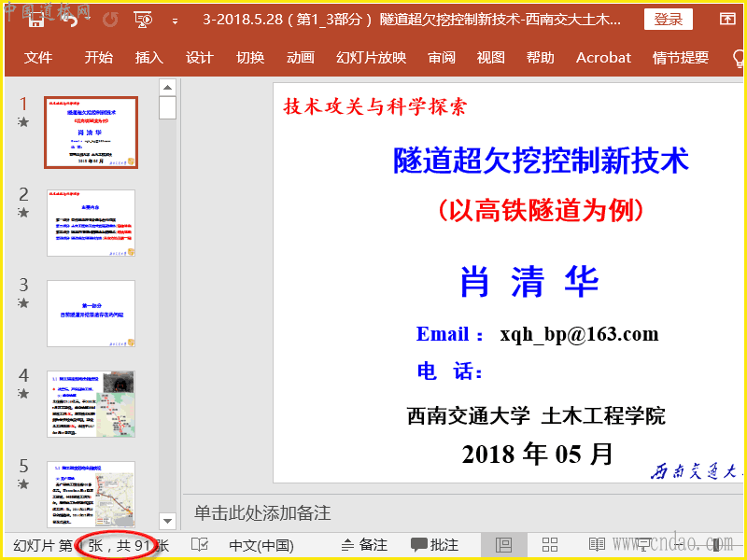Click the slide count indicator in status bar
The height and width of the screenshot is (560, 747).
[x=91, y=546]
